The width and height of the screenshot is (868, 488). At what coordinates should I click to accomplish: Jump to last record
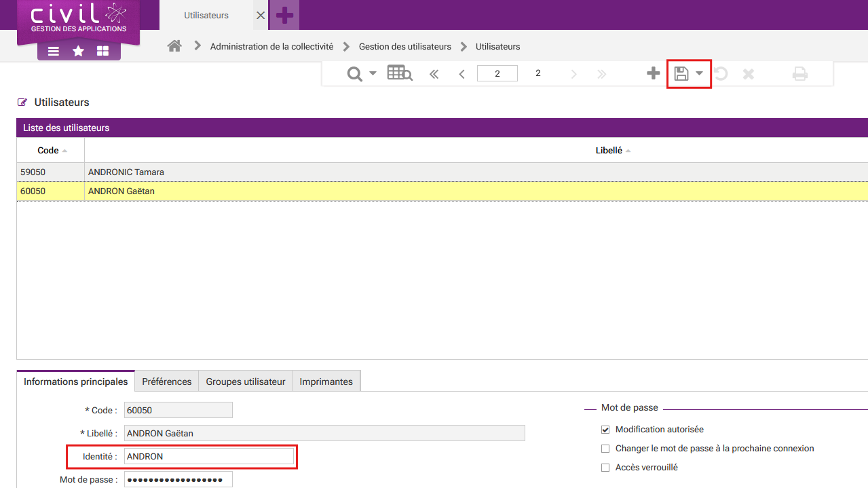point(601,74)
